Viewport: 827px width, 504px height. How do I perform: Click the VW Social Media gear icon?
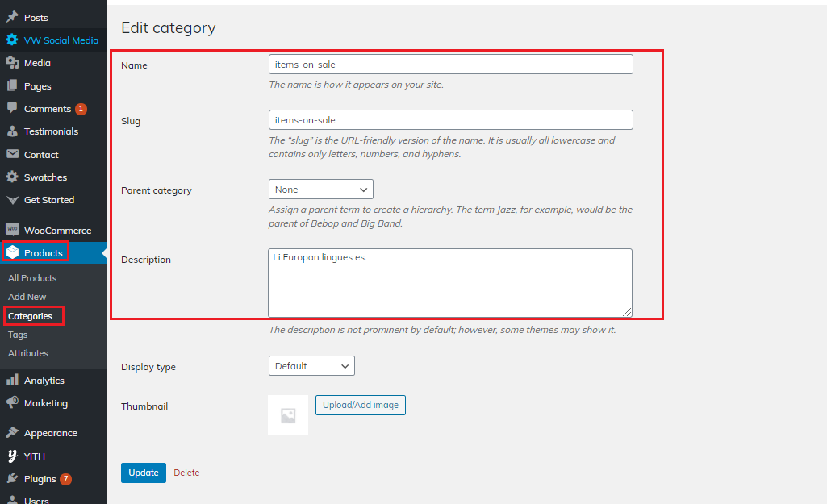pos(12,40)
